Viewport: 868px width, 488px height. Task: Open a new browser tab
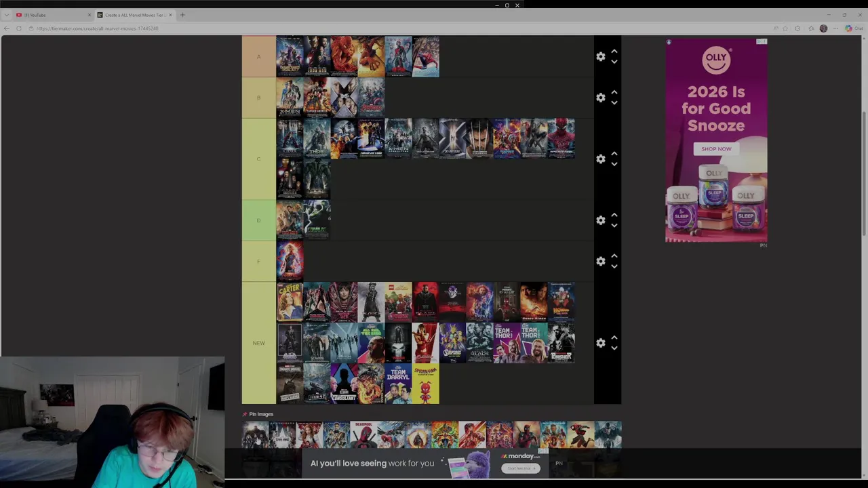pos(182,15)
